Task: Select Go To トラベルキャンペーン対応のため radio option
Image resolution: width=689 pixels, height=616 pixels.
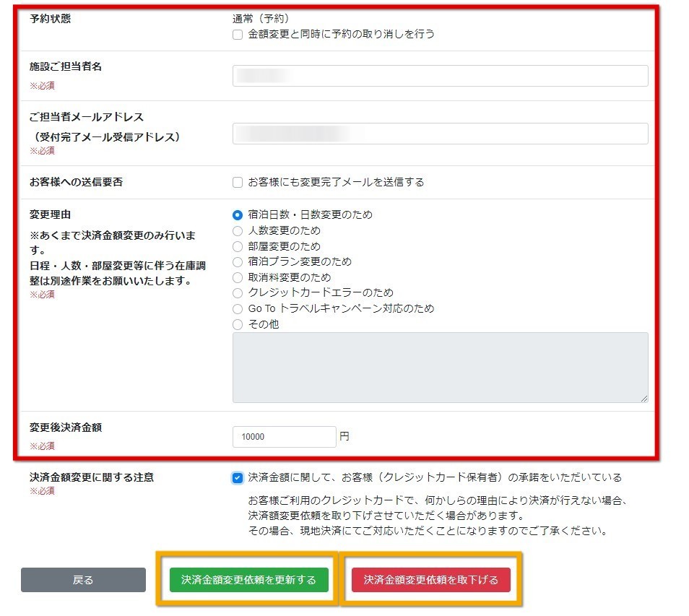Action: tap(238, 309)
